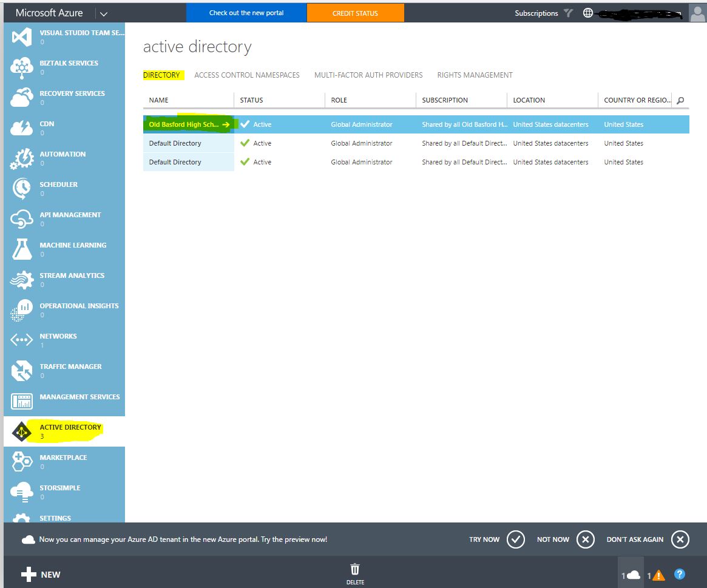Select the Stream Analytics sidebar icon
Viewport: 707px width, 588px height.
22,279
